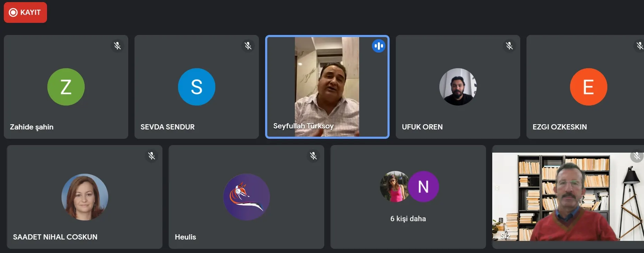Click the name label 'SEVDA SENDUR'
644x253 pixels.
point(168,127)
